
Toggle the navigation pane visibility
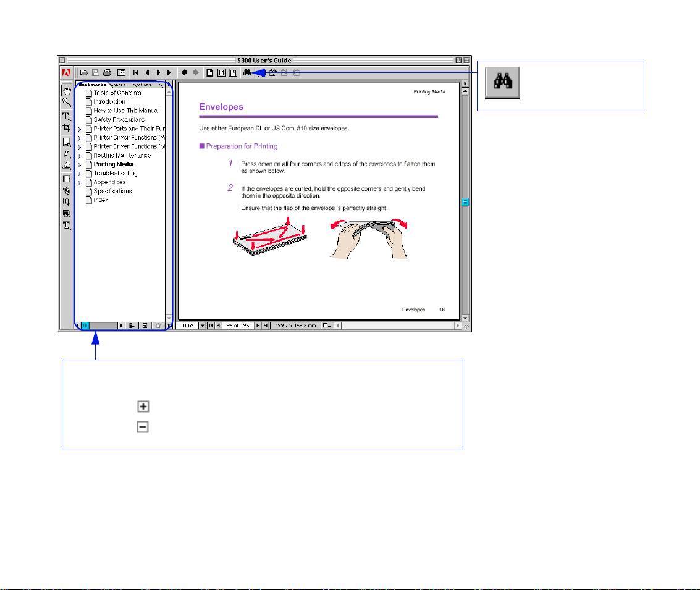122,73
